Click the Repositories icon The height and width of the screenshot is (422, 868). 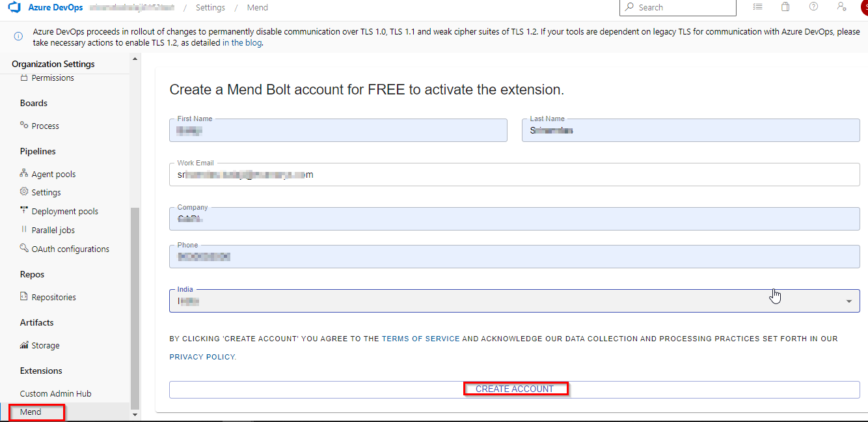(x=24, y=296)
